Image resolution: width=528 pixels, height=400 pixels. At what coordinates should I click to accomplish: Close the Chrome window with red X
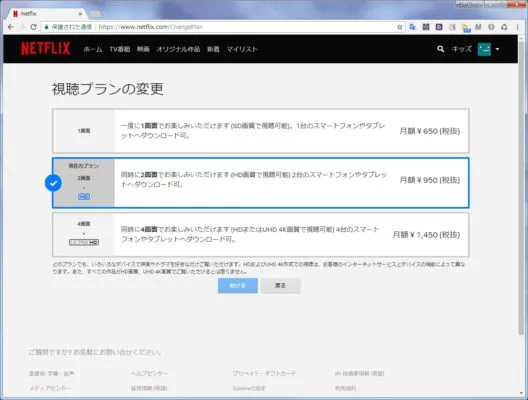(x=517, y=4)
